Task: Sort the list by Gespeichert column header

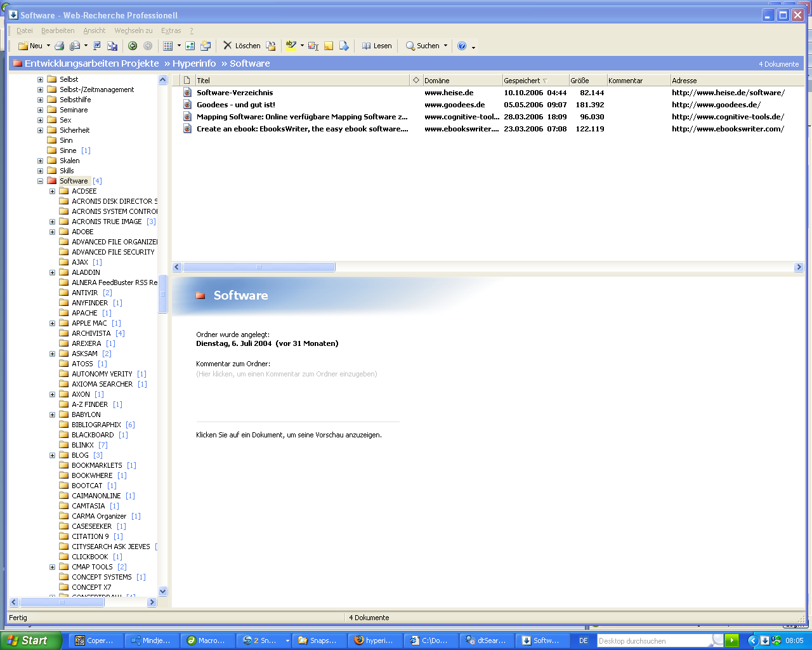Action: pos(522,81)
